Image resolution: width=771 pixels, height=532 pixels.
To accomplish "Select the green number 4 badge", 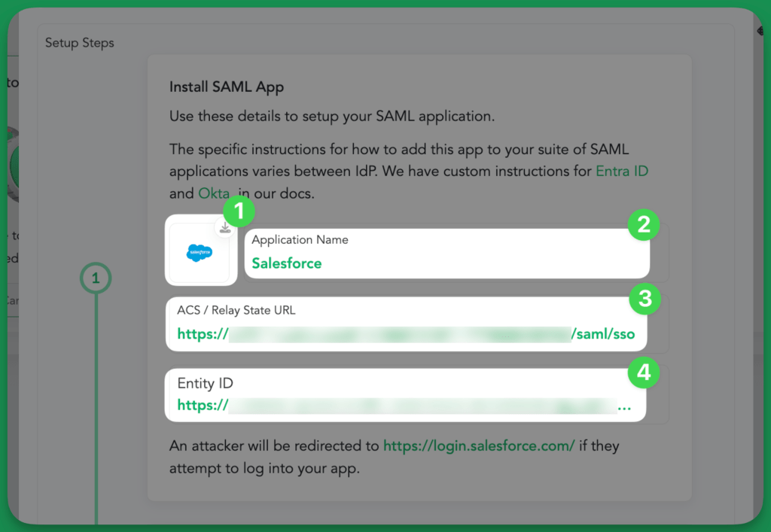I will pos(644,370).
